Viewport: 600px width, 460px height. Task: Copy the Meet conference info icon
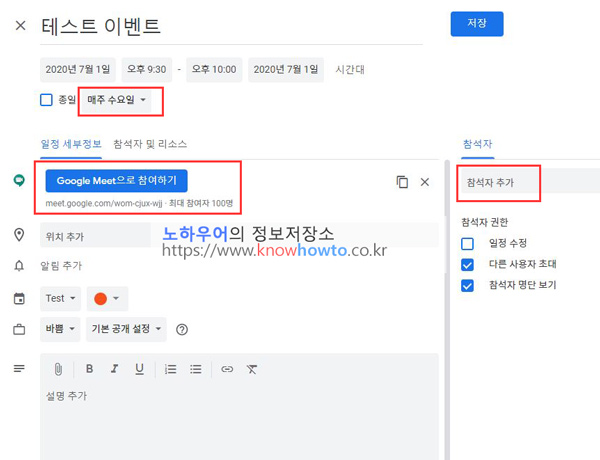click(402, 182)
